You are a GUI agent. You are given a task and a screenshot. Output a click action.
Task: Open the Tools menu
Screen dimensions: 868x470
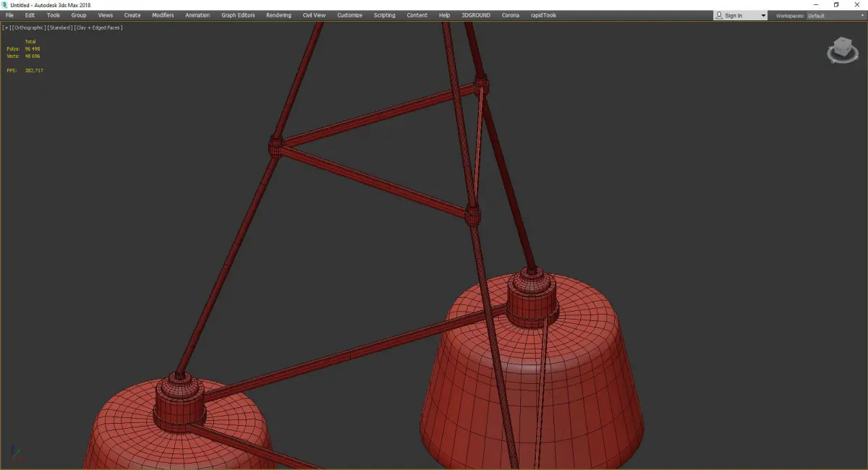point(54,15)
